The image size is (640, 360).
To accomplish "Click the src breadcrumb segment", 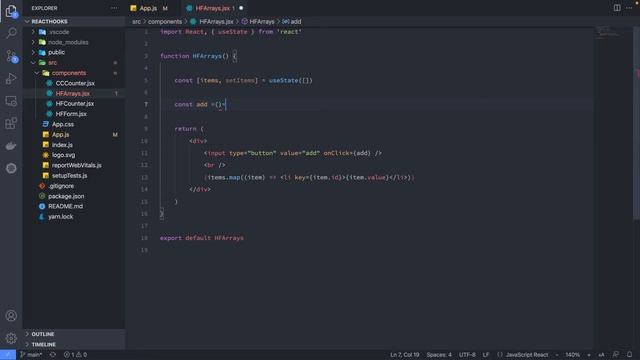I will (x=136, y=22).
